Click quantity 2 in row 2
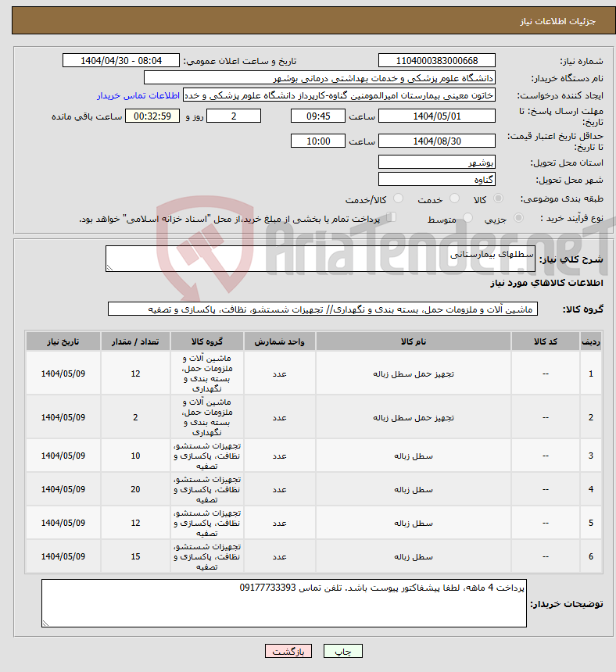616x672 pixels. point(135,417)
